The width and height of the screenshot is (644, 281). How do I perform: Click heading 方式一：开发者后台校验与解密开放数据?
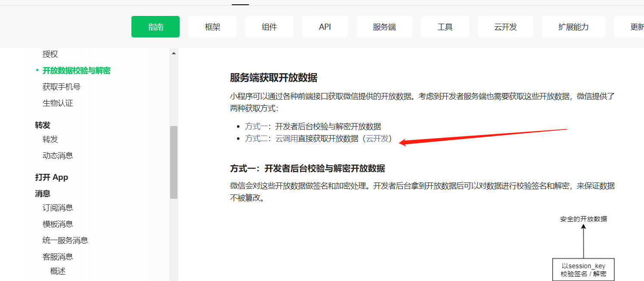(308, 168)
